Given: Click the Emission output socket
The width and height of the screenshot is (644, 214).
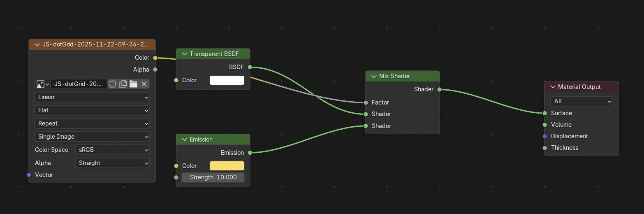Looking at the screenshot, I should pos(250,153).
